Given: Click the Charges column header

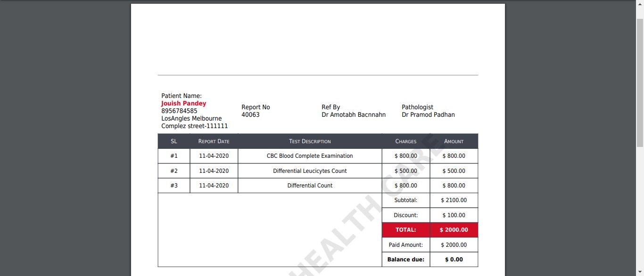Looking at the screenshot, I should (405, 141).
